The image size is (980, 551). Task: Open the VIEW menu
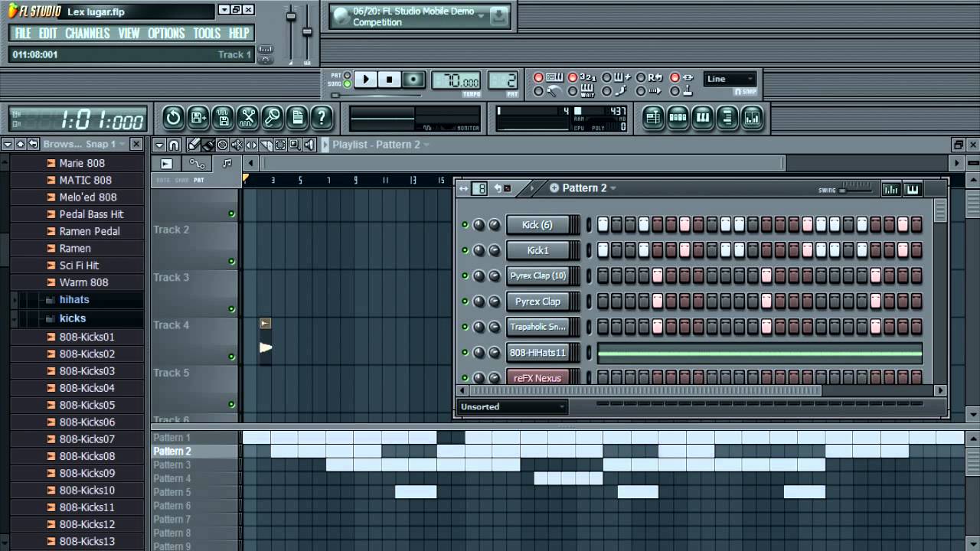point(129,33)
